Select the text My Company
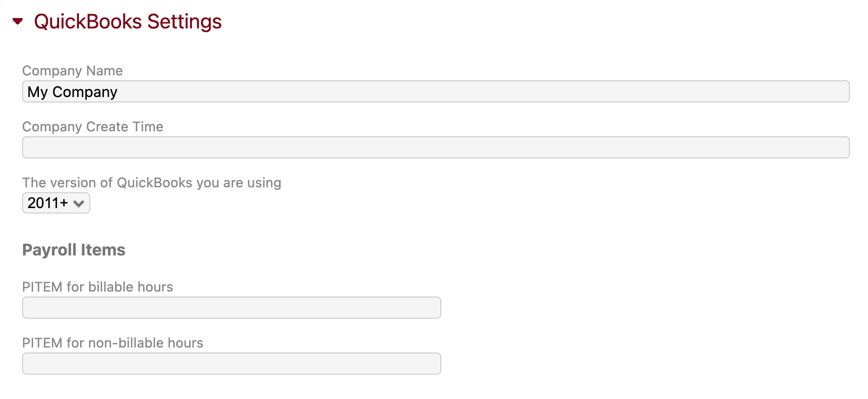 [x=73, y=92]
